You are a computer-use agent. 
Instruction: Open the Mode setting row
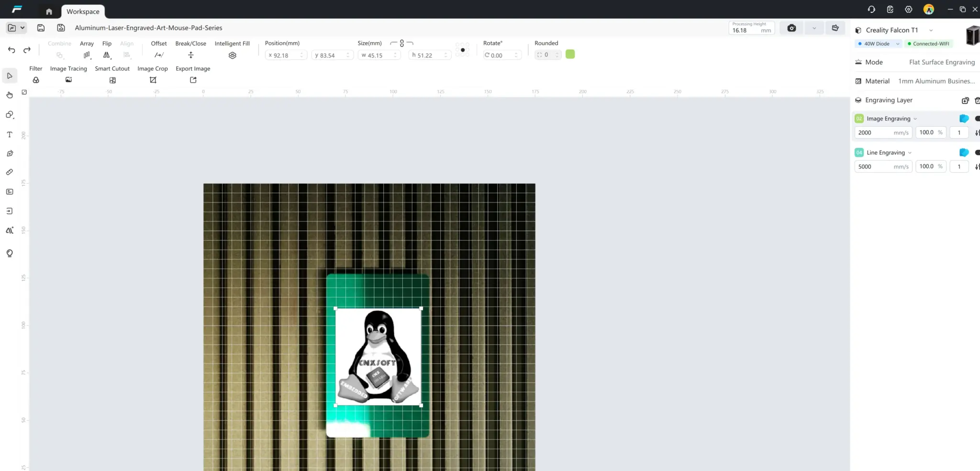[x=915, y=62]
